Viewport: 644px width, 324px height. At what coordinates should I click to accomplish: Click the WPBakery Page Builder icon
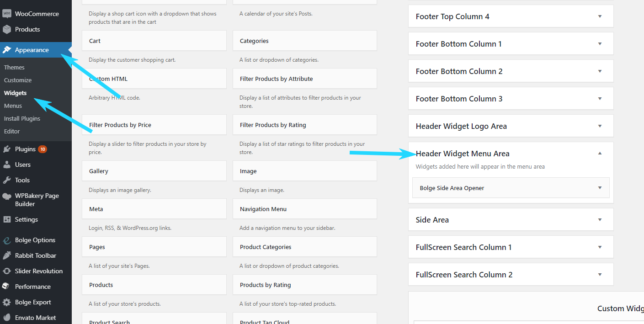click(x=7, y=197)
